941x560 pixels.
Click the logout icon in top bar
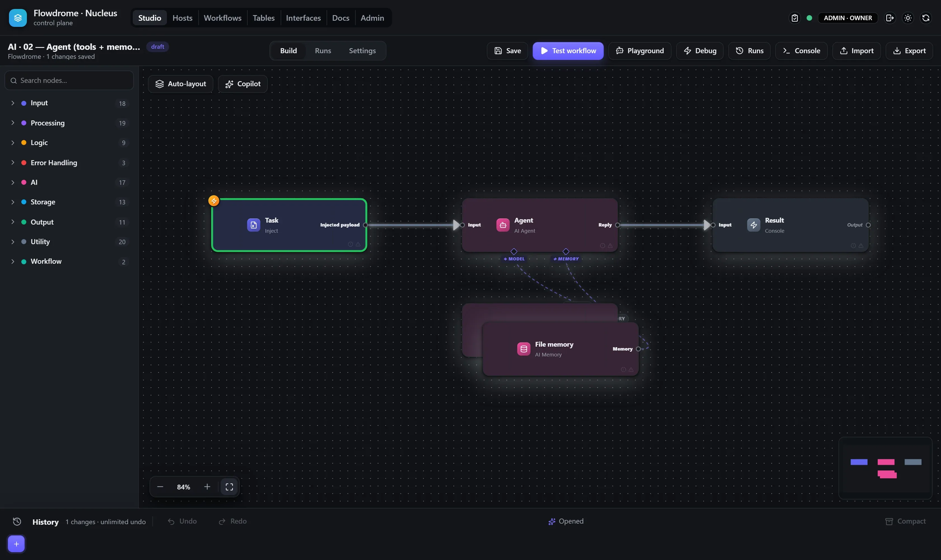point(890,18)
